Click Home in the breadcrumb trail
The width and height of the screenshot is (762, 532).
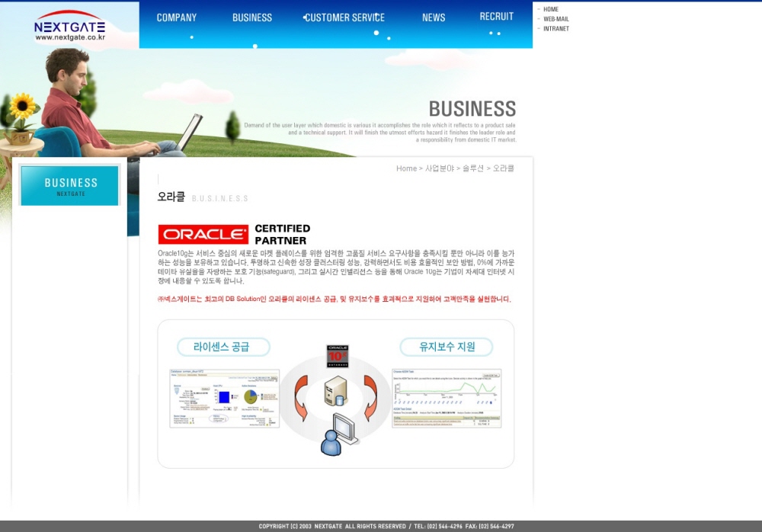(x=406, y=168)
